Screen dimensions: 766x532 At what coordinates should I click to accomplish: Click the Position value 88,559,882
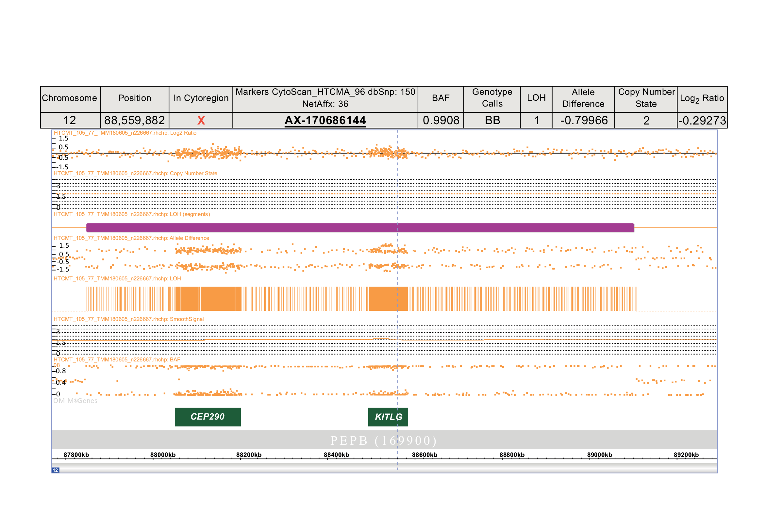click(x=134, y=120)
